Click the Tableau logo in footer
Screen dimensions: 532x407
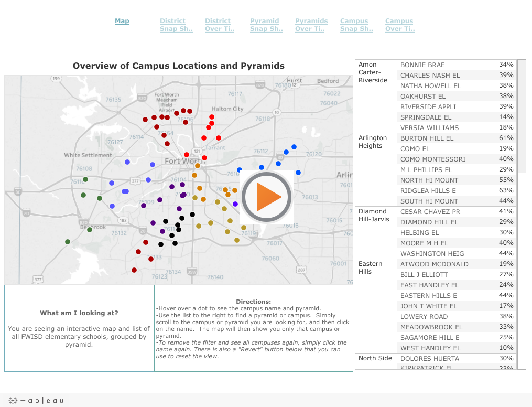click(36, 401)
